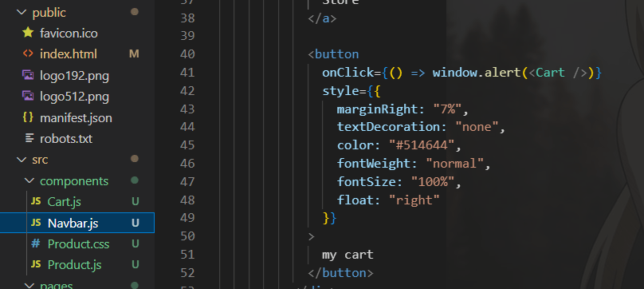Click the onClick attribute in code
Image resolution: width=644 pixels, height=289 pixels.
348,73
